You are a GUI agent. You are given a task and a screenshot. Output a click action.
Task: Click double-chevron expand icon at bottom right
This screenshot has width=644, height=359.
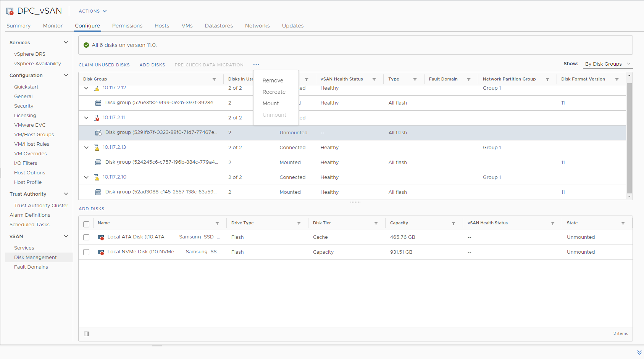coord(639,353)
